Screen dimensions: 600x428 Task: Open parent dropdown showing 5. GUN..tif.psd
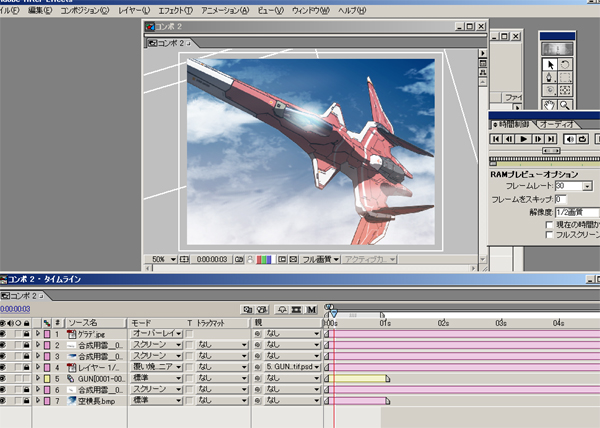pos(292,367)
